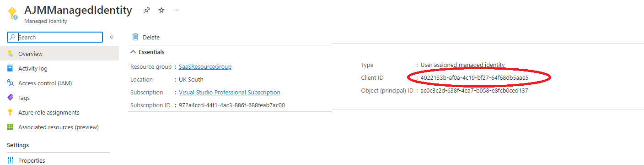
Task: Click the purple Tags icon
Action: pyautogui.click(x=10, y=98)
